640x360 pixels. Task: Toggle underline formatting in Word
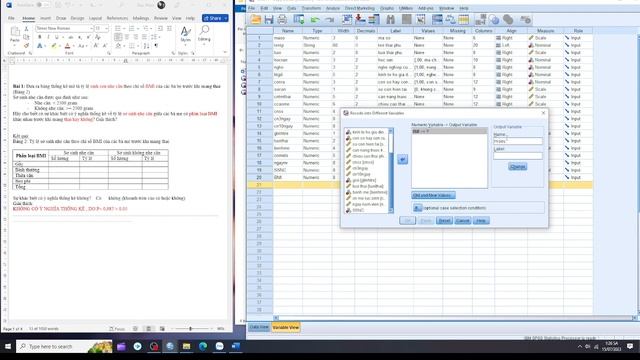coord(56,37)
